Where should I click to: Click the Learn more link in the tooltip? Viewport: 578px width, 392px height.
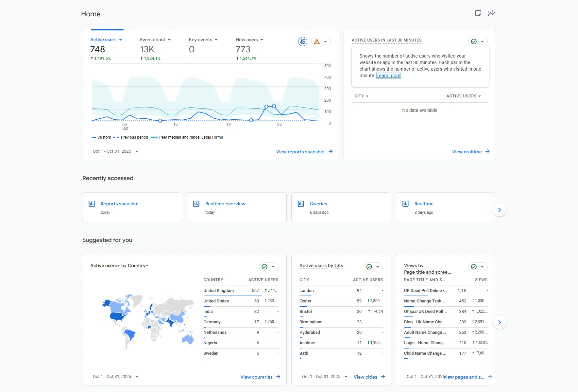click(388, 76)
